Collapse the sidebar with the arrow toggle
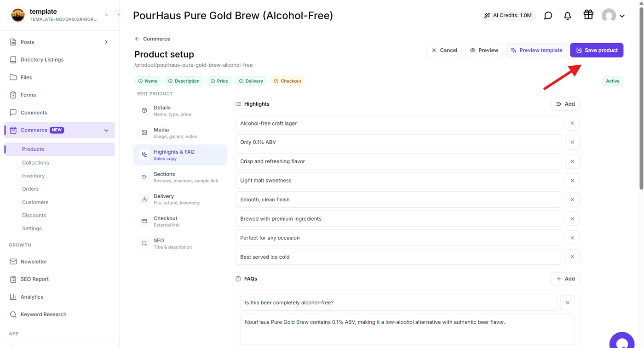This screenshot has height=348, width=644. click(x=119, y=15)
